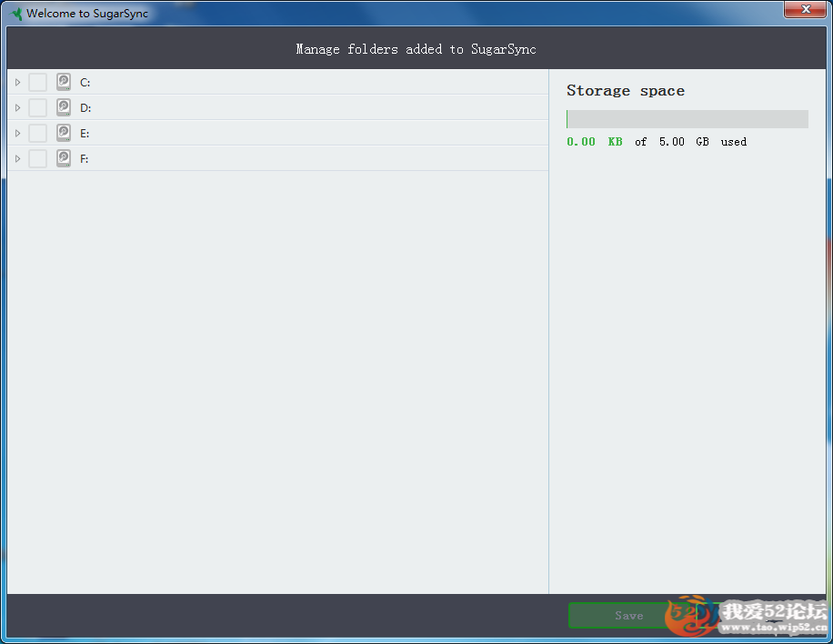Click the E: drive icon
This screenshot has width=833, height=644.
pyautogui.click(x=64, y=133)
